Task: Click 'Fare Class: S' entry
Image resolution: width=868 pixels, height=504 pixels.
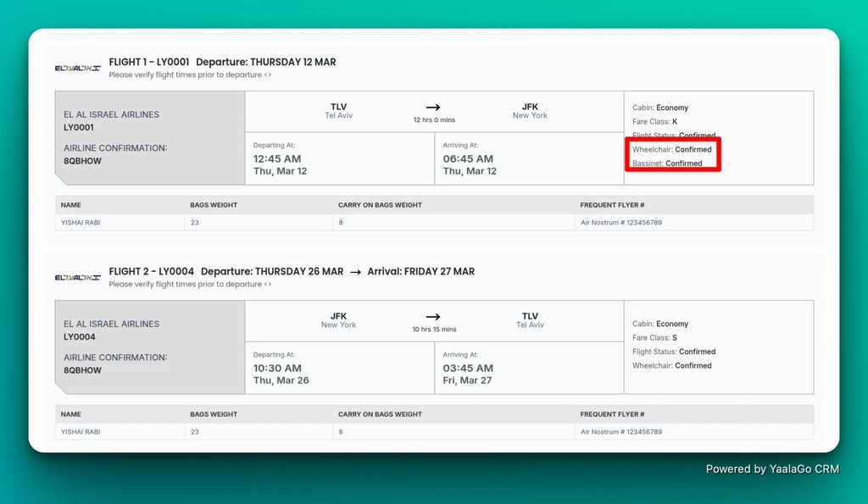Action: [655, 338]
